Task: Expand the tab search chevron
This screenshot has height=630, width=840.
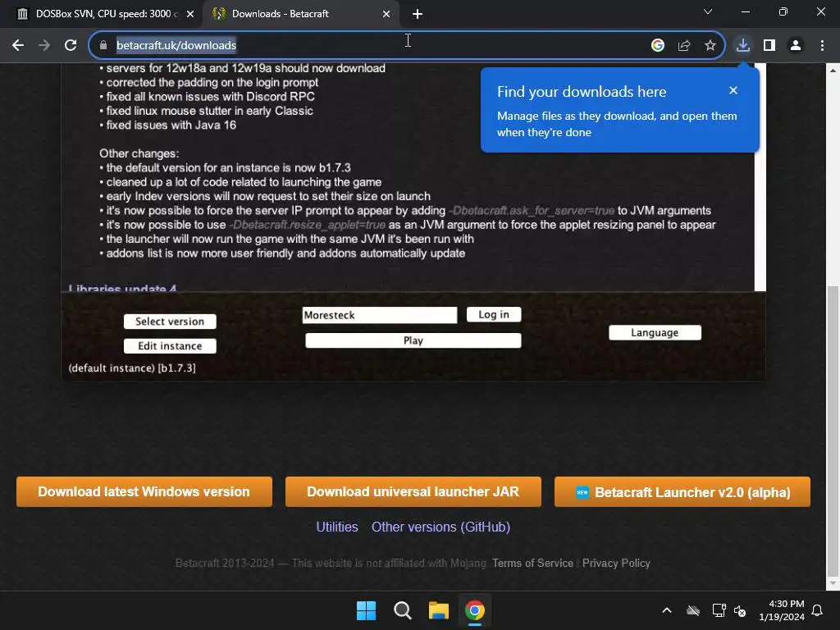Action: click(x=708, y=11)
